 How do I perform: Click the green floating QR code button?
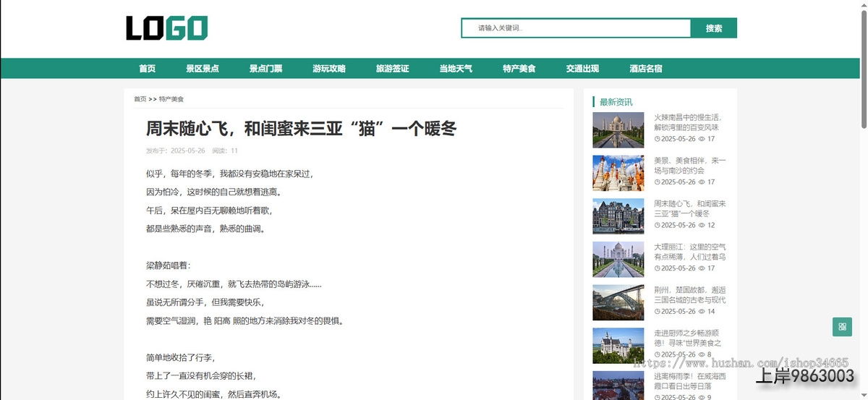pyautogui.click(x=842, y=327)
